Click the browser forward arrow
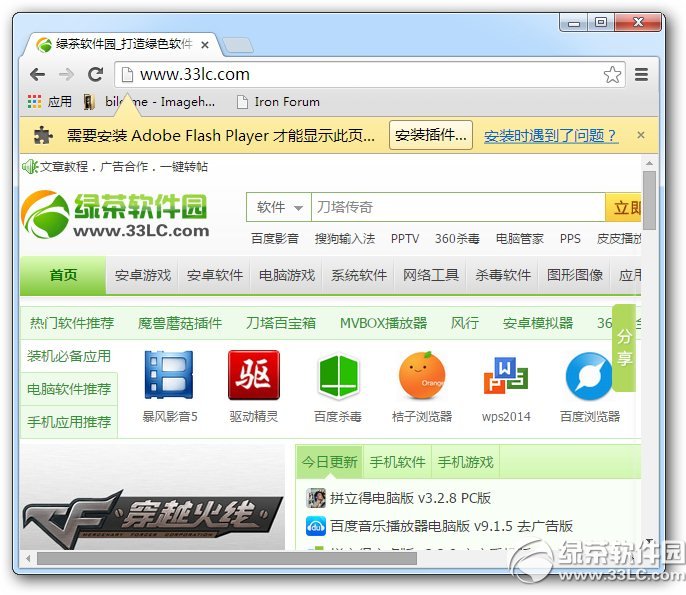The height and width of the screenshot is (595, 686). click(66, 74)
